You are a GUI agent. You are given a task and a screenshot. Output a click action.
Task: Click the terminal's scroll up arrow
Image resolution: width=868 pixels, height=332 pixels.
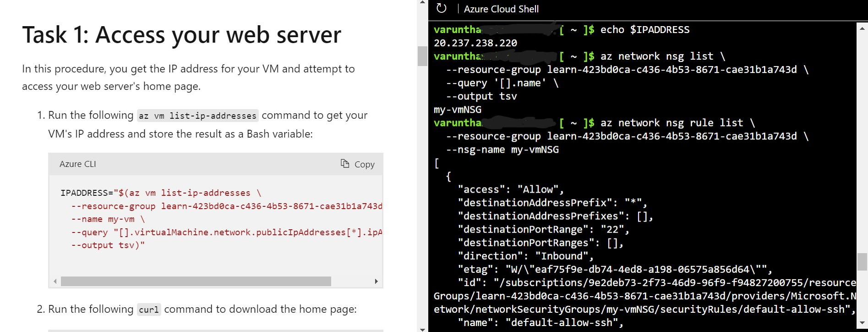click(862, 28)
